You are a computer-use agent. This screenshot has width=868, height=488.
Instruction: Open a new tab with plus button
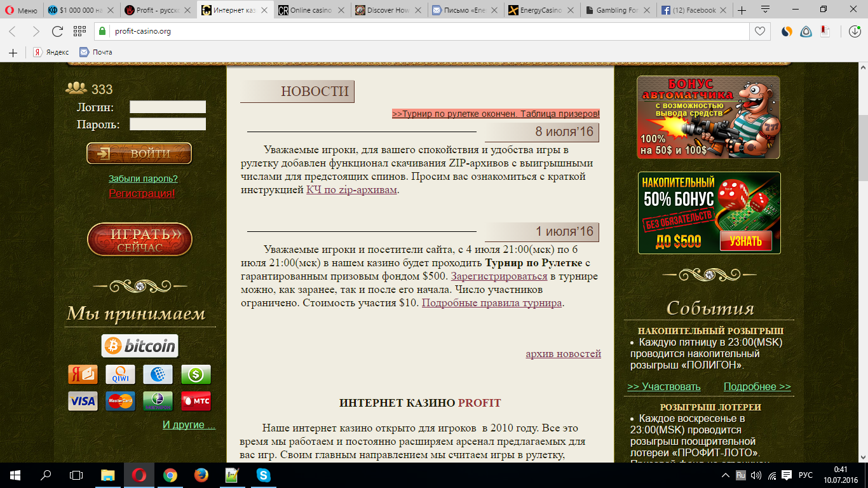click(742, 10)
